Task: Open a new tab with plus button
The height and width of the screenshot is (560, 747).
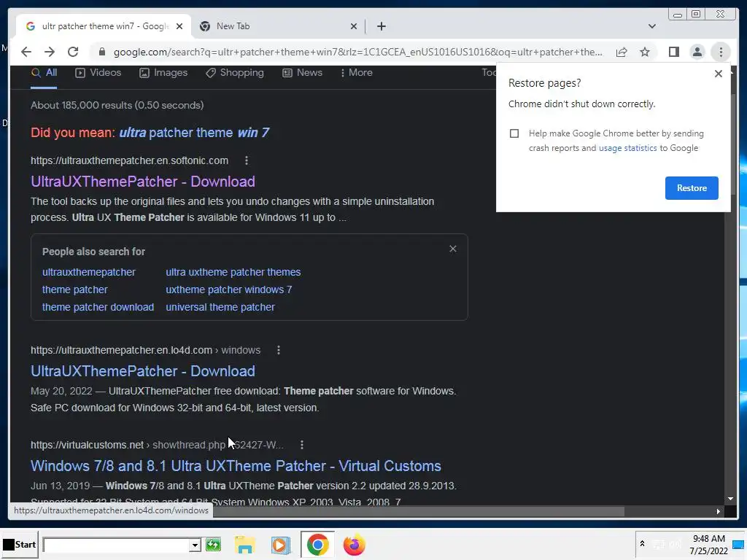Action: point(381,26)
